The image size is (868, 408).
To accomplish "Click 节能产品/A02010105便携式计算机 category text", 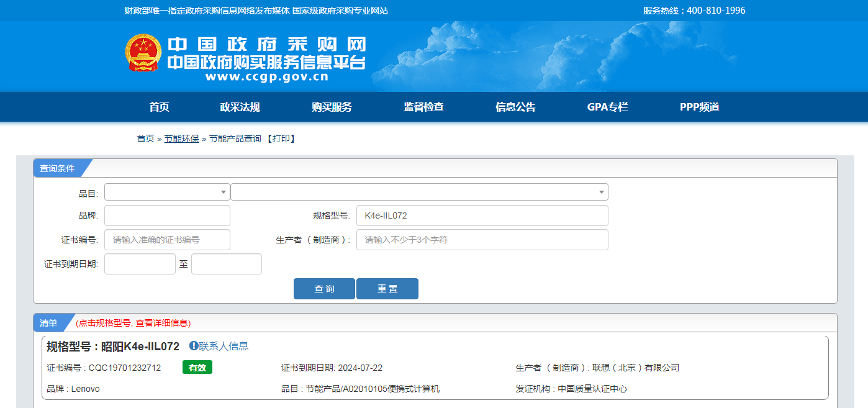I will pos(373,389).
